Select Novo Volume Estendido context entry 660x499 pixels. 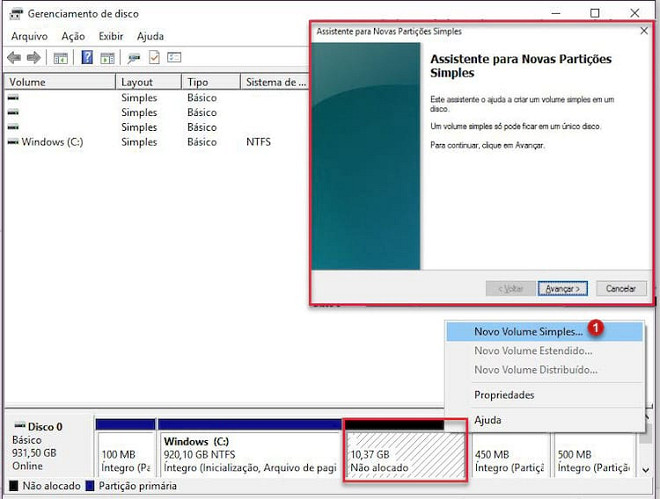pyautogui.click(x=545, y=350)
